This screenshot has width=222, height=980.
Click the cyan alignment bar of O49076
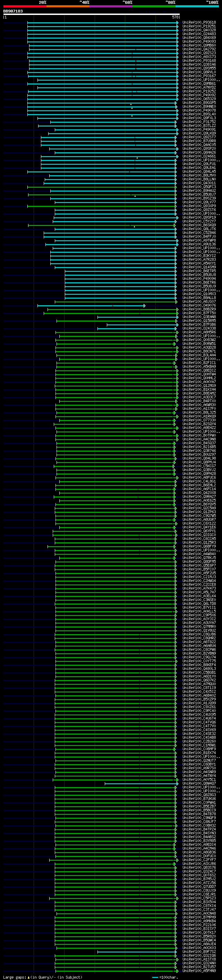[91, 306]
